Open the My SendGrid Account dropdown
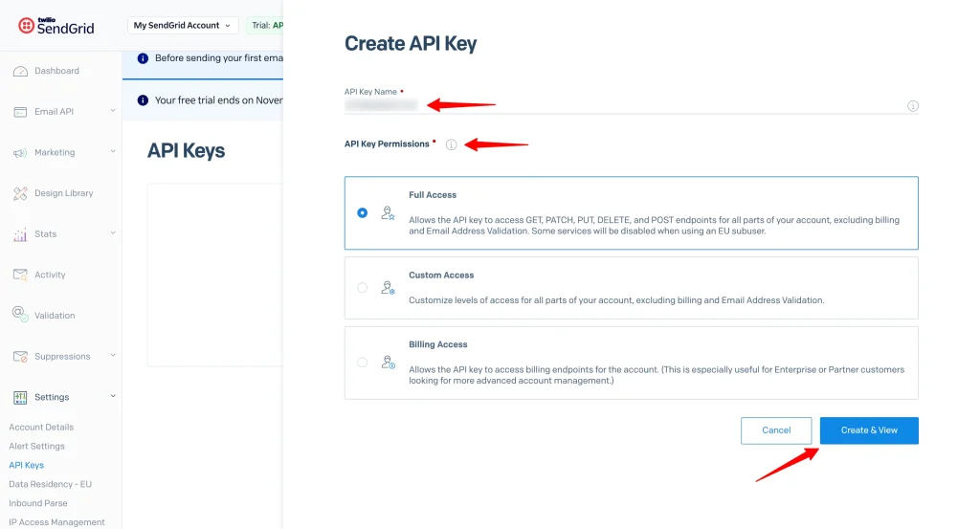The width and height of the screenshot is (980, 529). (182, 25)
